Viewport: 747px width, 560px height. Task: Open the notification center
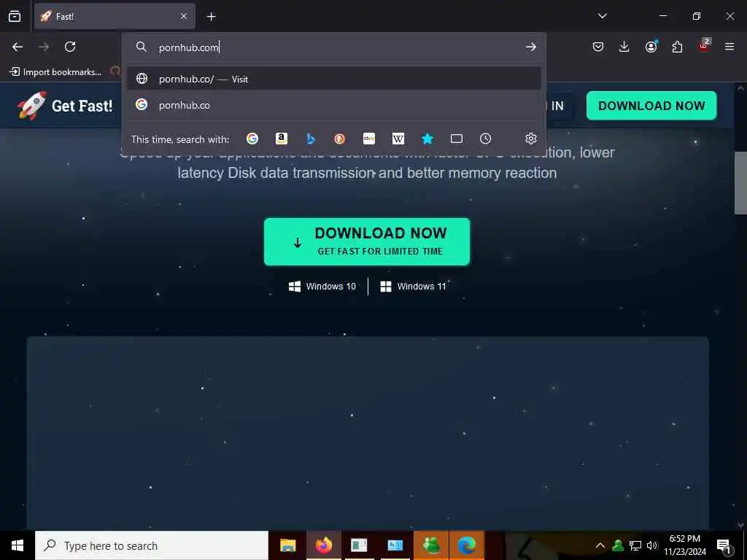click(x=724, y=545)
